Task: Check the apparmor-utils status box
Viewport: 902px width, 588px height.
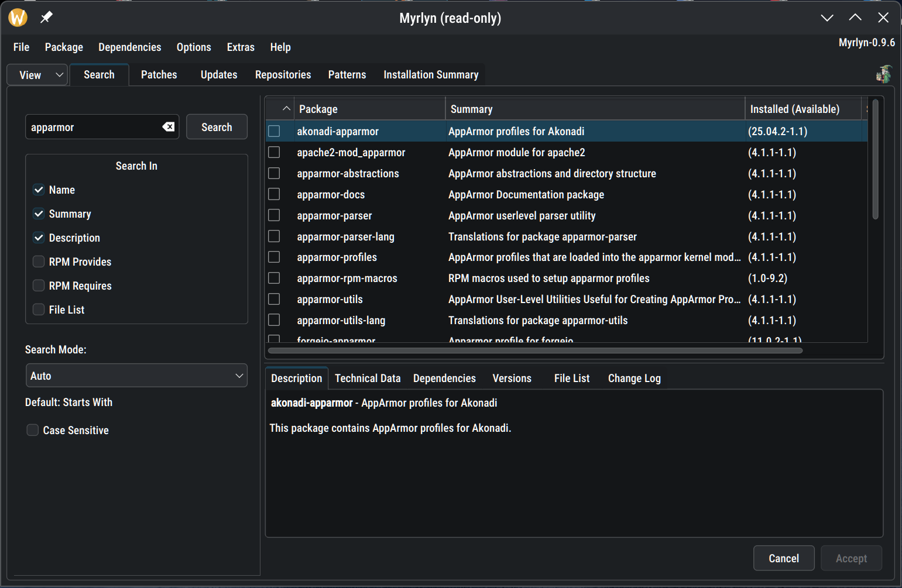Action: point(274,299)
